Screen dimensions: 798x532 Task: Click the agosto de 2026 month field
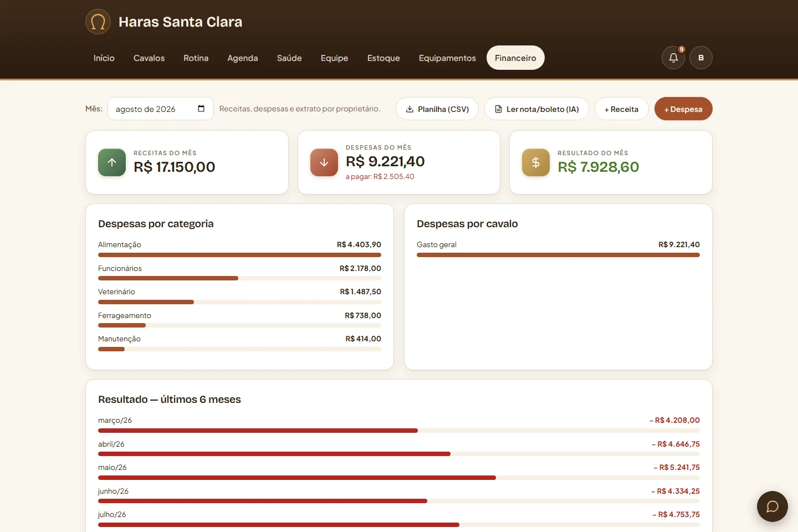161,109
